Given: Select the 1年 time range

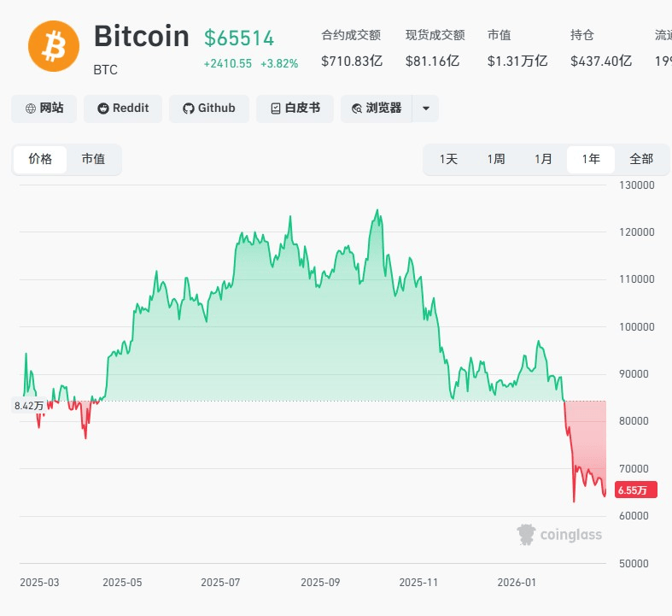Looking at the screenshot, I should (591, 159).
